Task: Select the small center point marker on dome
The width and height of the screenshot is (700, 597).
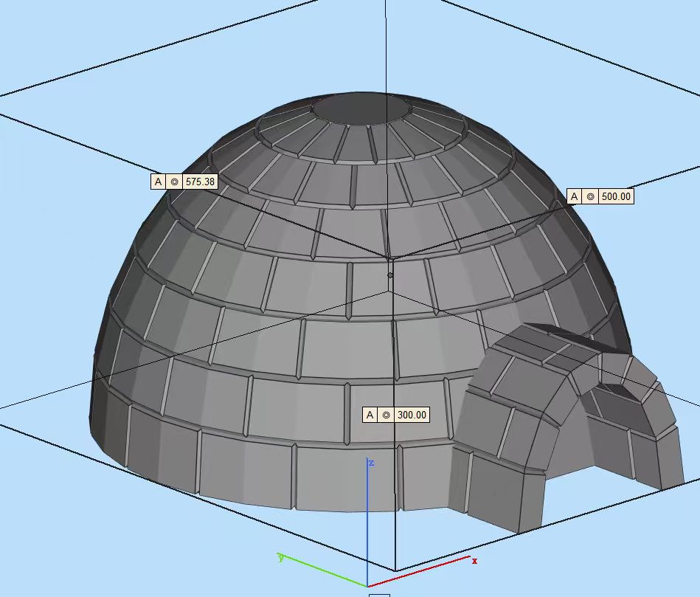Action: (390, 275)
